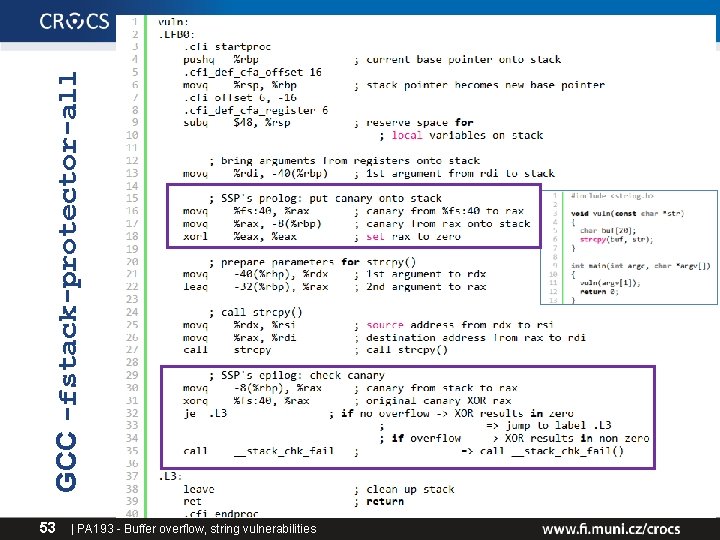720x540 pixels.
Task: Select slide number 53 in the footer
Action: click(x=47, y=528)
